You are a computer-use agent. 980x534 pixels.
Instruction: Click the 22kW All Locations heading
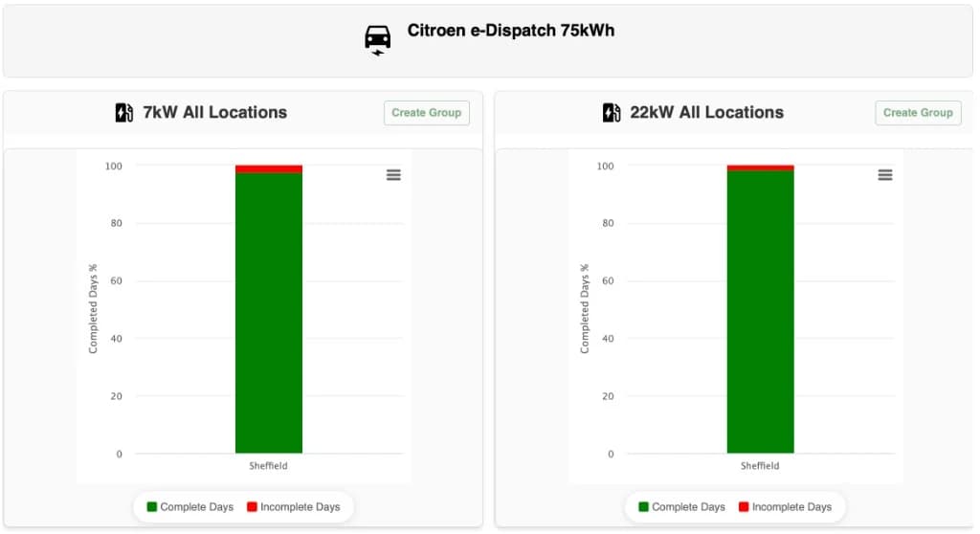707,113
